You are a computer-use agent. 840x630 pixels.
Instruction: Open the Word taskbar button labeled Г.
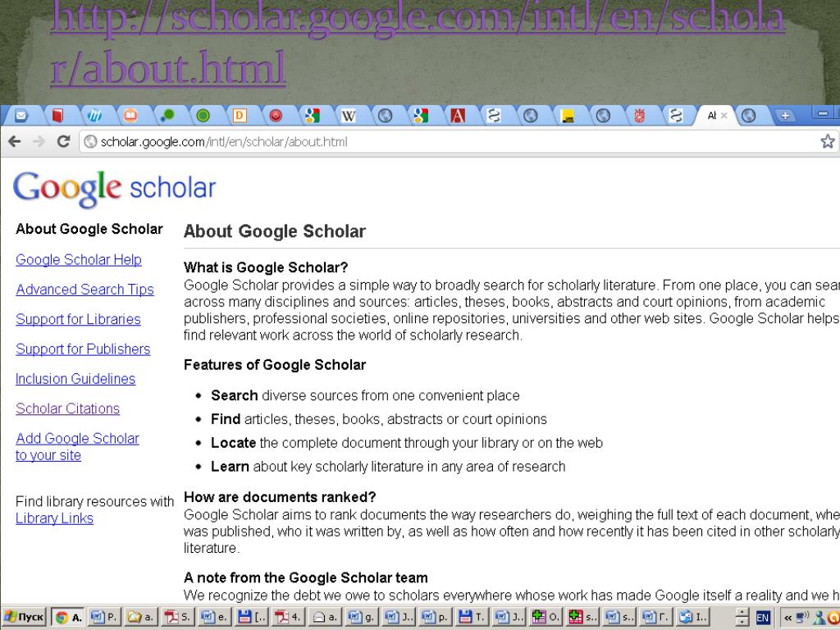point(655,618)
